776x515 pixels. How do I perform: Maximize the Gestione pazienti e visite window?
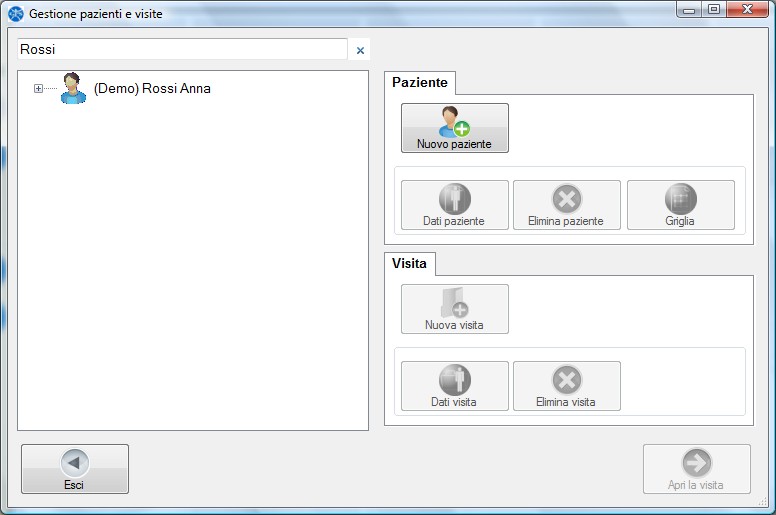coord(714,10)
